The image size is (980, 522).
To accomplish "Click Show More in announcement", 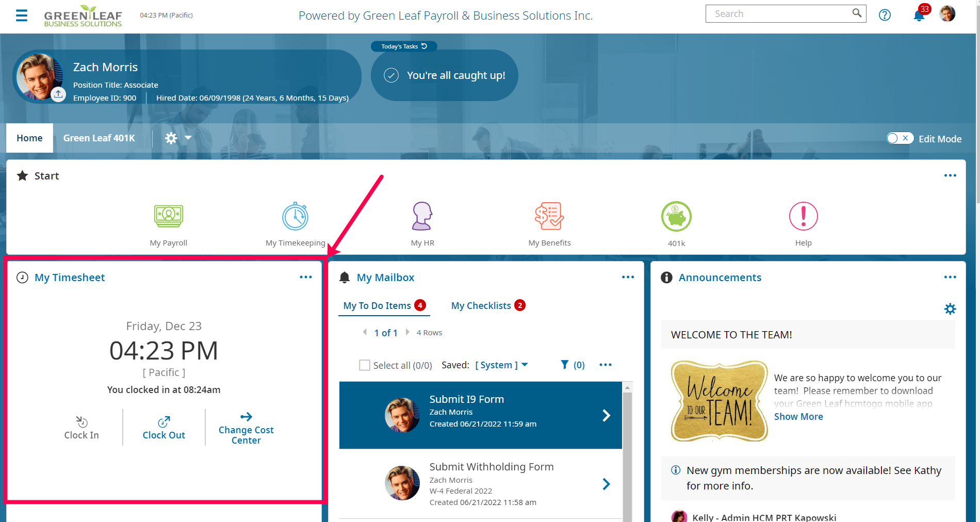I will [x=798, y=416].
